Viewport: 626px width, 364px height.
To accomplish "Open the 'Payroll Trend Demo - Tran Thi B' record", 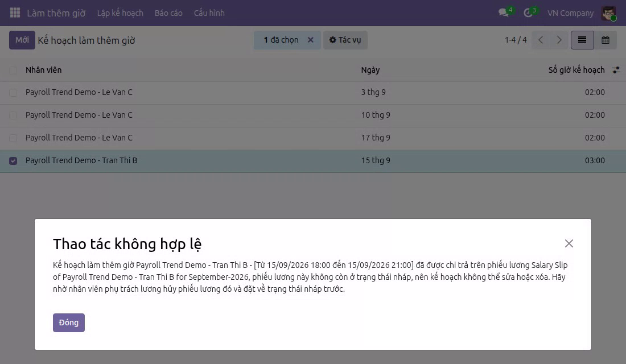I will 81,160.
